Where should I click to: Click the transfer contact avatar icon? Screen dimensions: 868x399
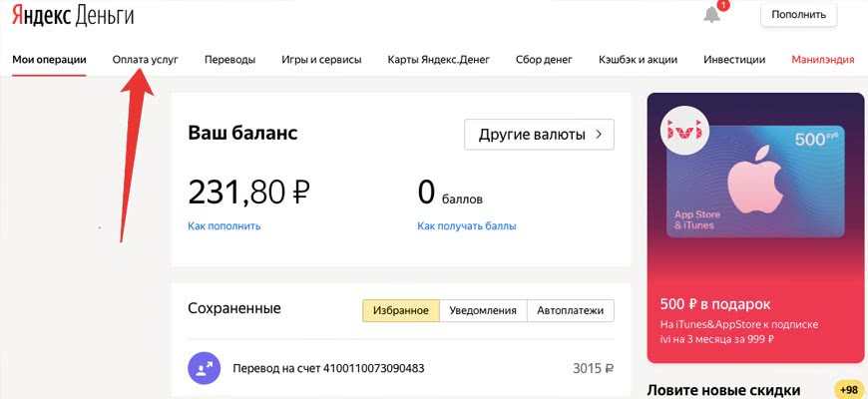(x=204, y=368)
